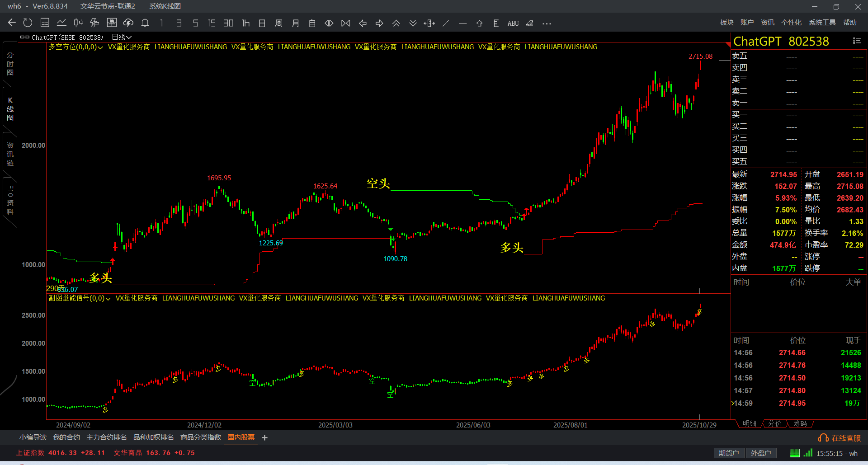Click the lightning quick-order toolbar icon
Screen dimensions: 868x465
[x=95, y=23]
